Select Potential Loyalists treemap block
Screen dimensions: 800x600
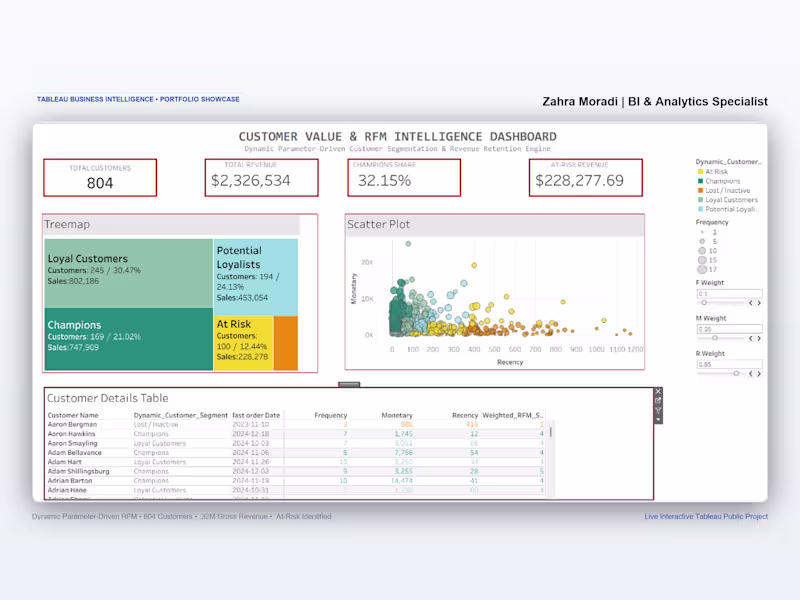click(256, 277)
